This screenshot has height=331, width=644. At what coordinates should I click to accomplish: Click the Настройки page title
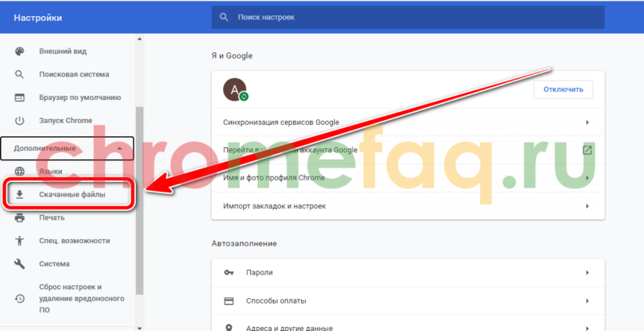38,18
